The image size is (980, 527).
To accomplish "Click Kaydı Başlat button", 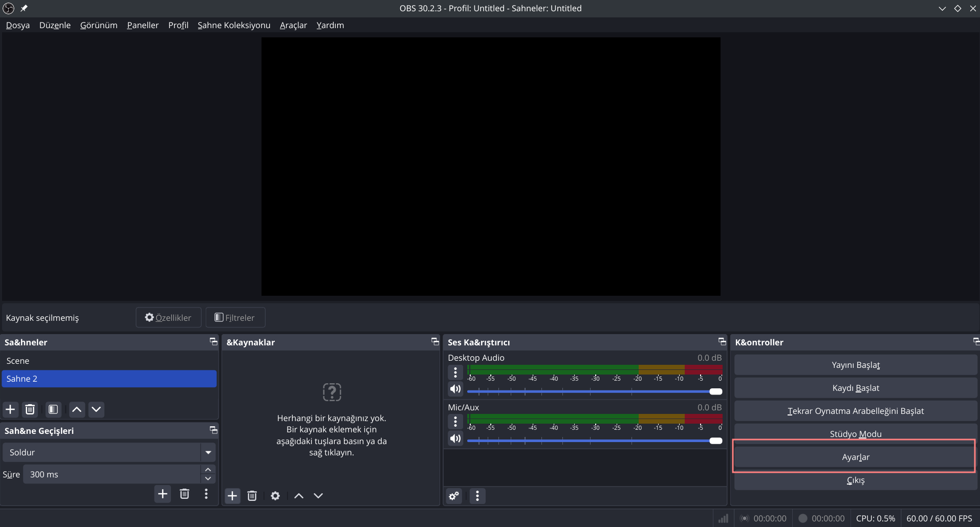I will 856,388.
